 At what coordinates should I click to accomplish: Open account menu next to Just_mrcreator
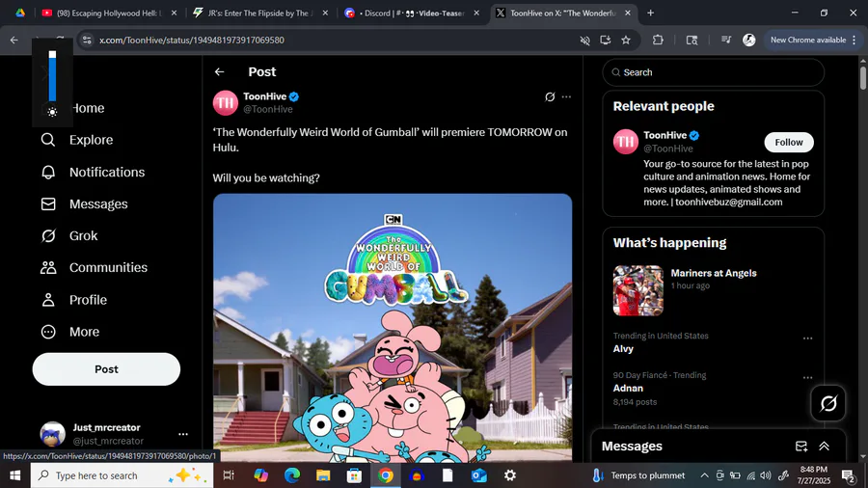pyautogui.click(x=183, y=434)
